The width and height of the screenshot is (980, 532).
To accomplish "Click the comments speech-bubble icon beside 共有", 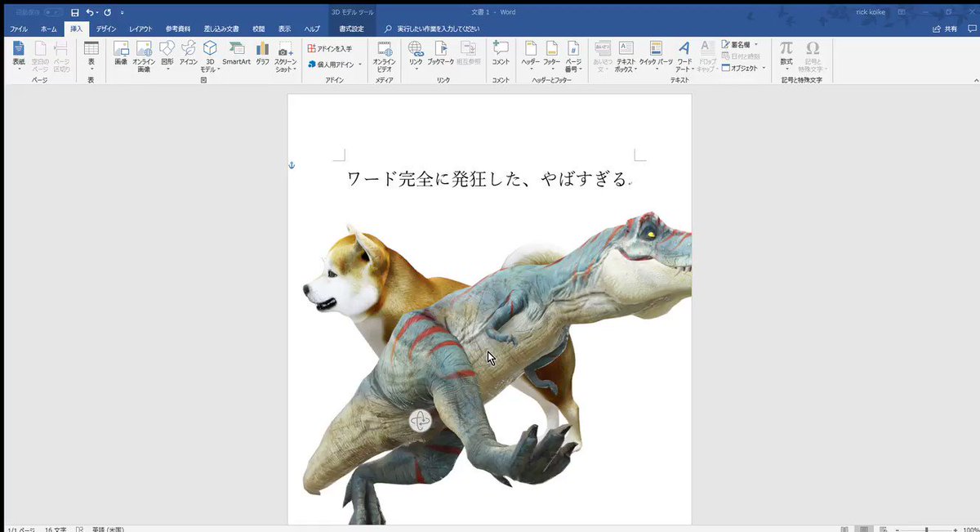I will pos(971,29).
